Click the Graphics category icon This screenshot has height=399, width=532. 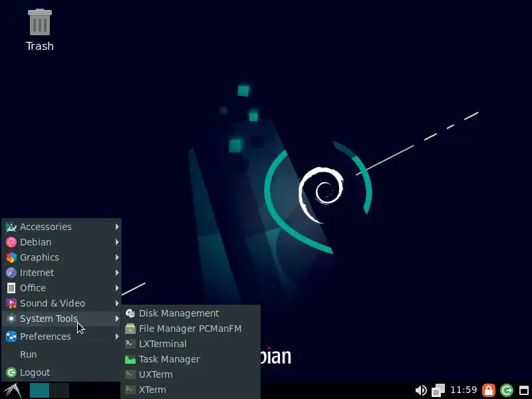tap(11, 257)
